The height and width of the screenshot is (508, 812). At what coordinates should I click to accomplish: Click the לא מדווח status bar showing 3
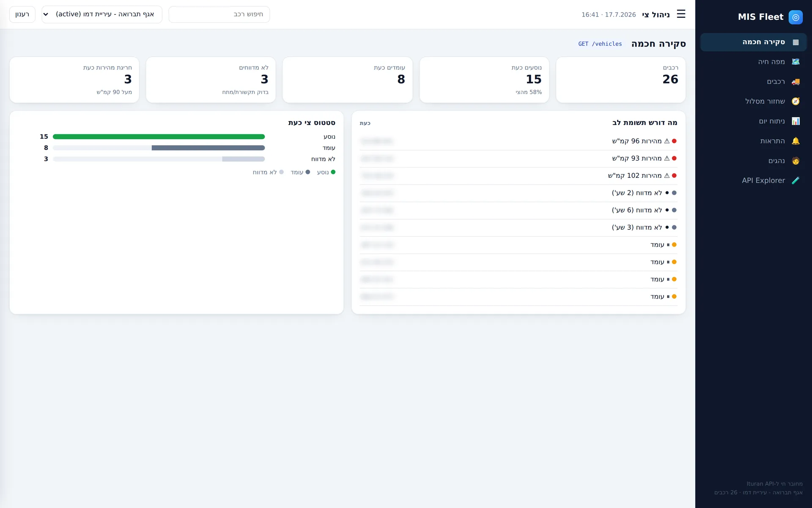point(159,159)
